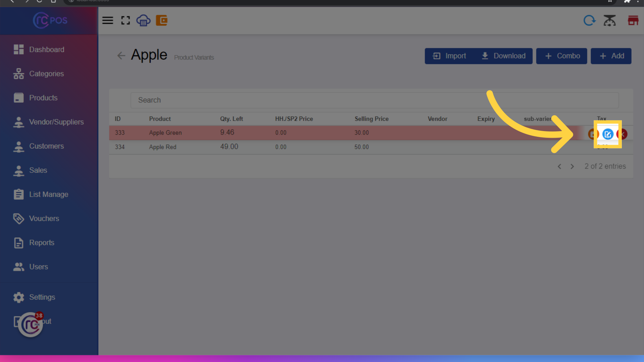Click the Download button
This screenshot has height=362, width=644.
504,56
